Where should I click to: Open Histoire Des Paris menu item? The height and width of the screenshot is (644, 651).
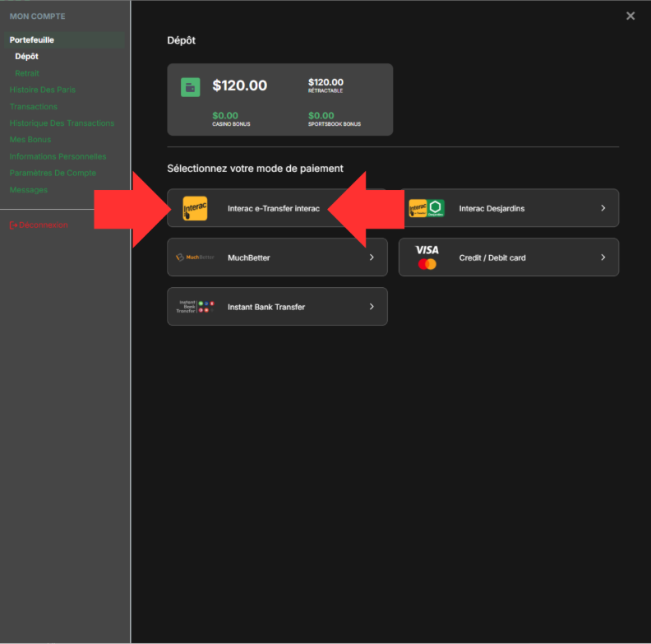42,90
